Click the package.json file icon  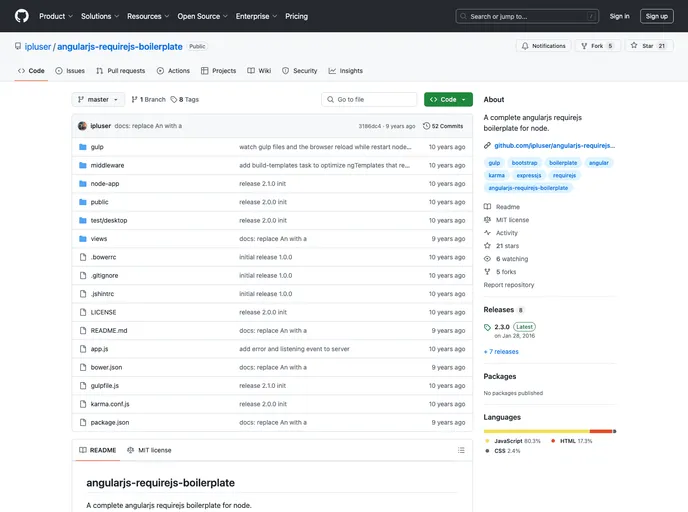tap(82, 422)
